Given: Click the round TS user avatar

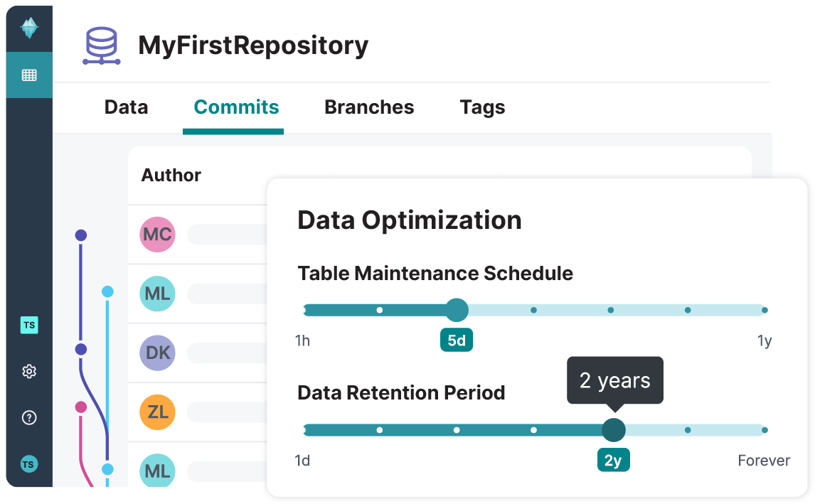Looking at the screenshot, I should [29, 464].
